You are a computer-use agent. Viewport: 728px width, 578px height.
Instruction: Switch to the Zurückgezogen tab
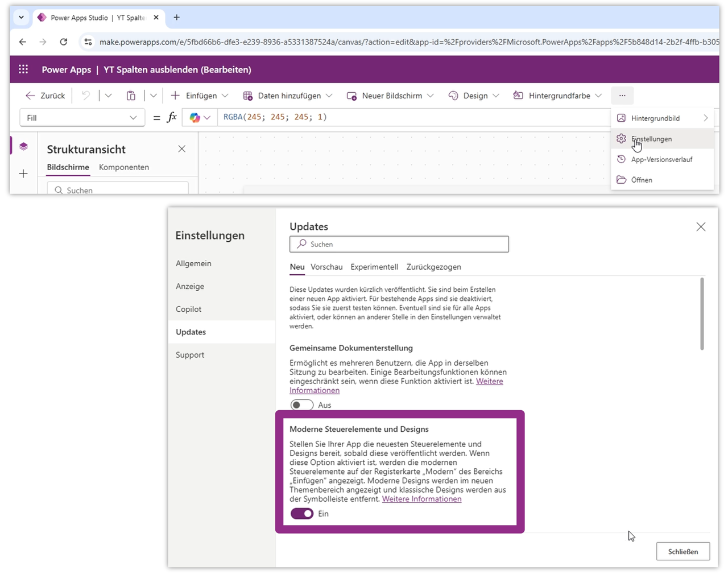(x=433, y=267)
